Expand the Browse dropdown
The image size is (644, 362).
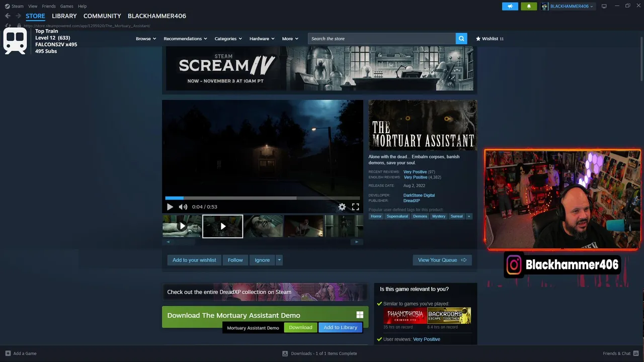(146, 39)
